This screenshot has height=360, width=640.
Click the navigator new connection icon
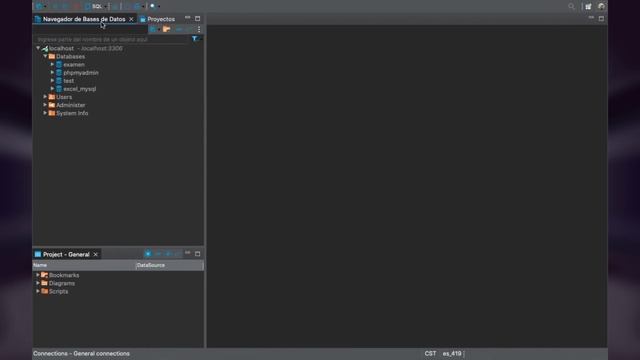tap(152, 29)
